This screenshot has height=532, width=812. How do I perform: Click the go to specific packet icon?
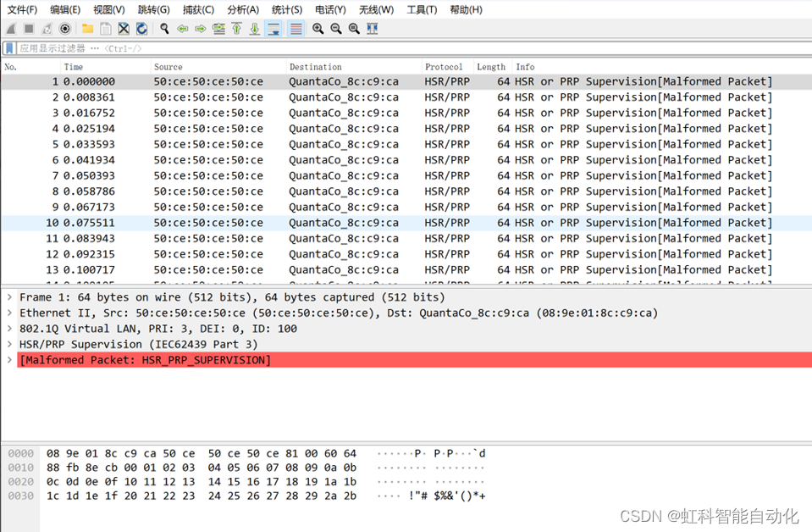click(x=218, y=29)
